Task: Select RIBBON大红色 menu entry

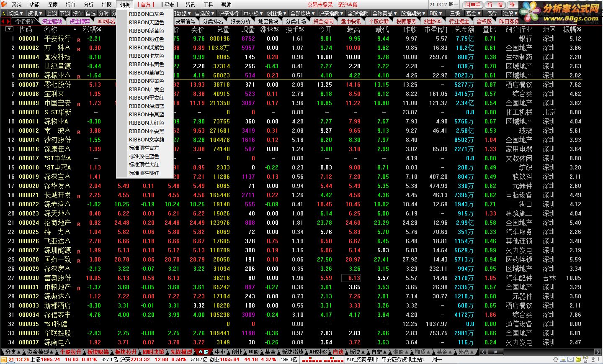Action: pyautogui.click(x=147, y=123)
